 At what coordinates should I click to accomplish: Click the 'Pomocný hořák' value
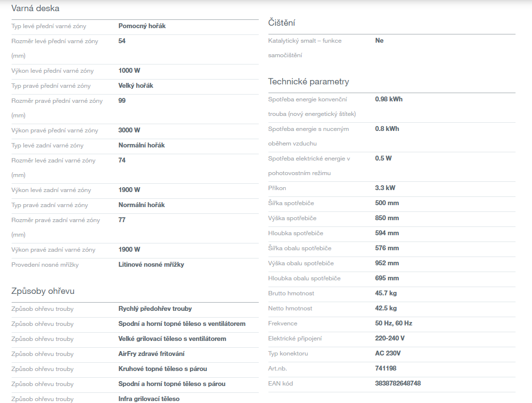click(x=142, y=26)
